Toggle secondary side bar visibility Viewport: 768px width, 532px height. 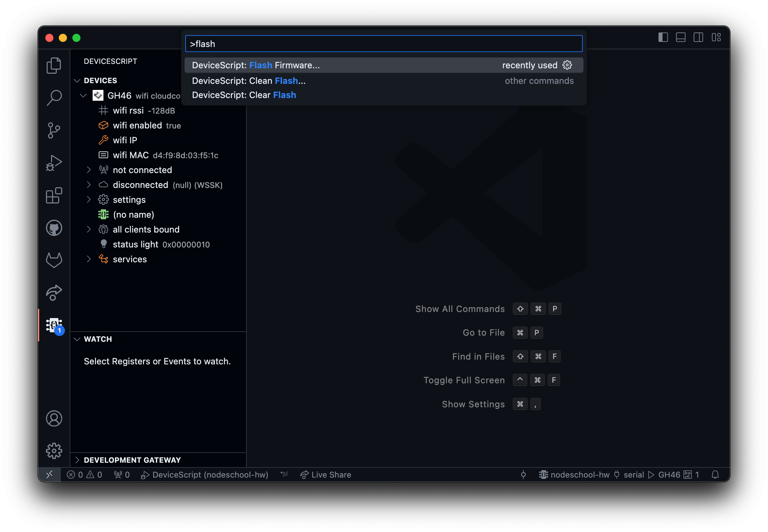(x=698, y=37)
